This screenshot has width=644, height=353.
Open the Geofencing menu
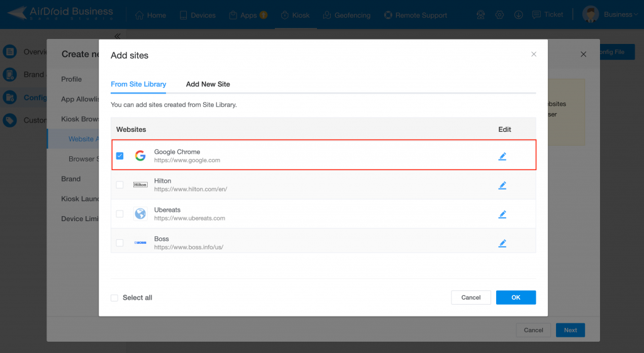347,15
